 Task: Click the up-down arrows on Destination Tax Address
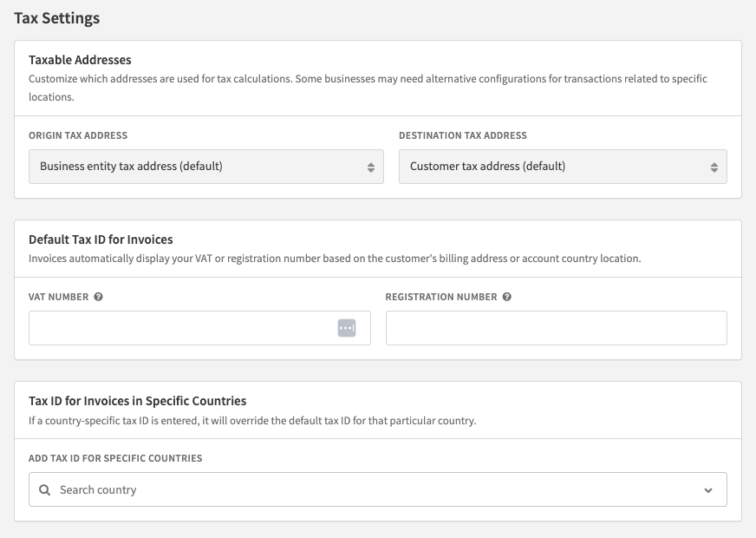[x=714, y=167]
